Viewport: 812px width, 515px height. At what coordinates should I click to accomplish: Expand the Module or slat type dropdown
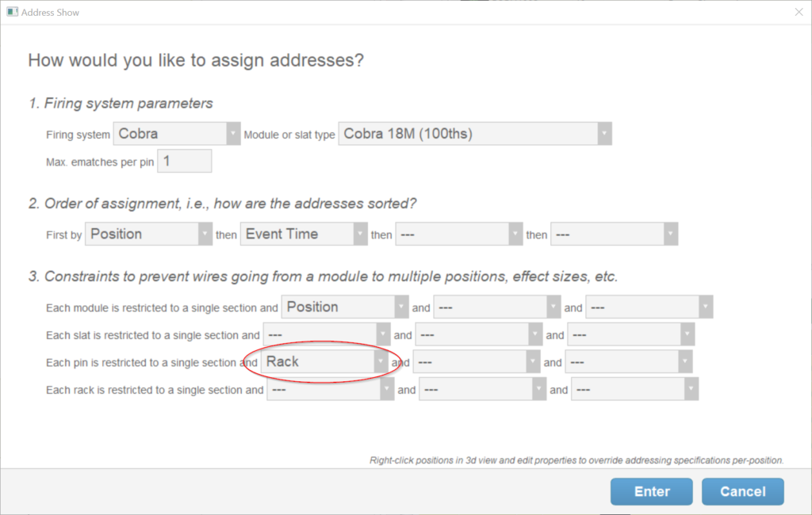475,134
